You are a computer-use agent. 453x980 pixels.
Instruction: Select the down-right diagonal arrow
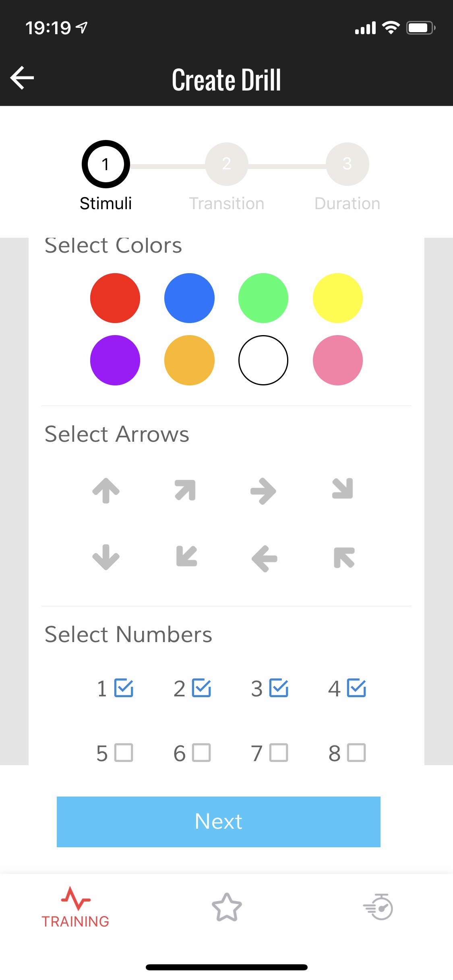coord(342,488)
